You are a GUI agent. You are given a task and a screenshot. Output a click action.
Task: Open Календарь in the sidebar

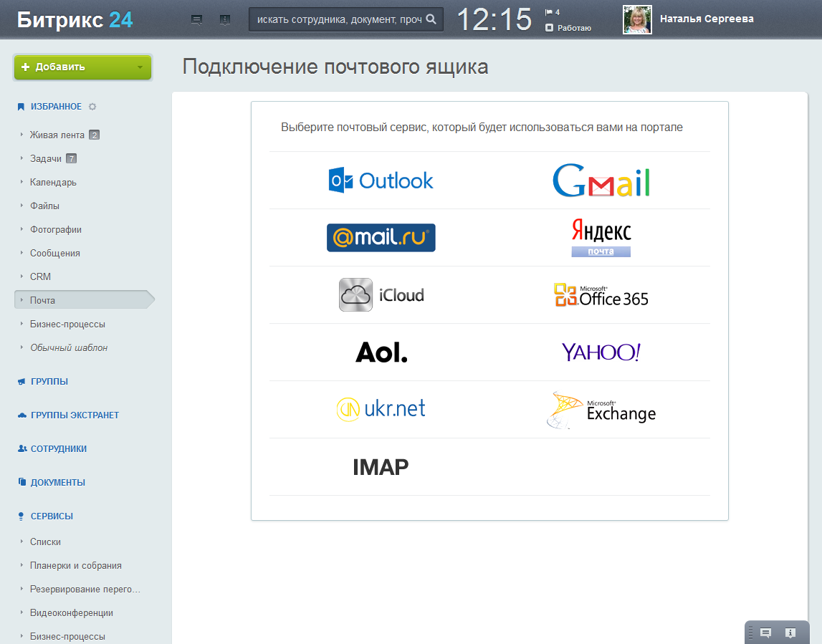53,182
